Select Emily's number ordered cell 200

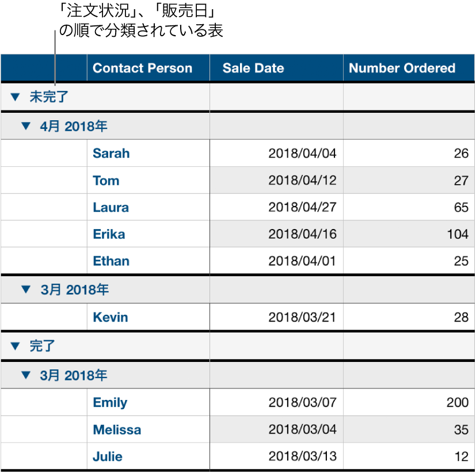tap(458, 403)
